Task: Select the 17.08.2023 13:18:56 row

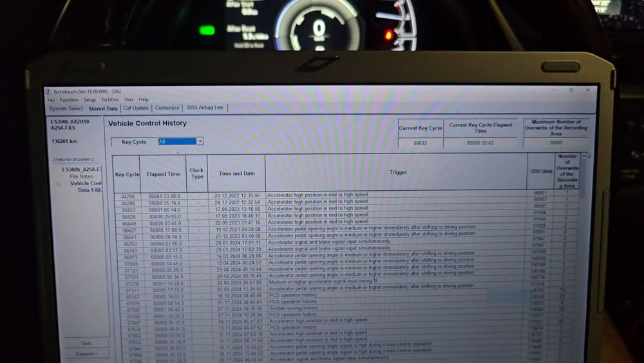Action: tap(346, 209)
